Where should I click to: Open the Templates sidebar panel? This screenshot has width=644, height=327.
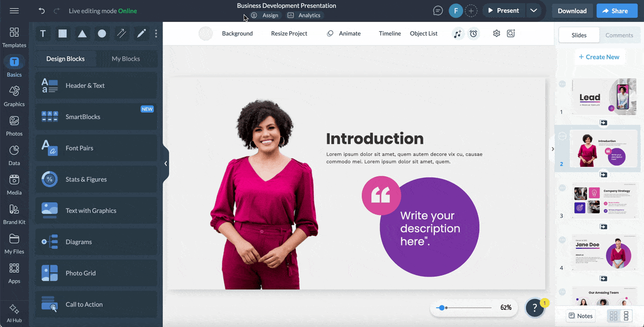pyautogui.click(x=14, y=37)
